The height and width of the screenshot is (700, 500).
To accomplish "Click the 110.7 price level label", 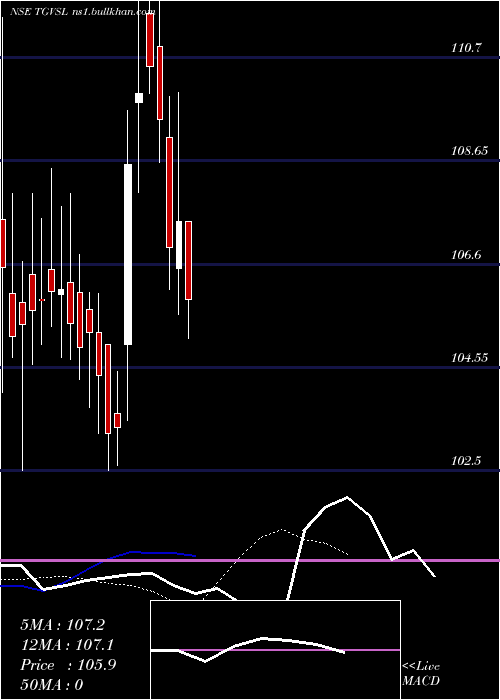I will point(466,47).
